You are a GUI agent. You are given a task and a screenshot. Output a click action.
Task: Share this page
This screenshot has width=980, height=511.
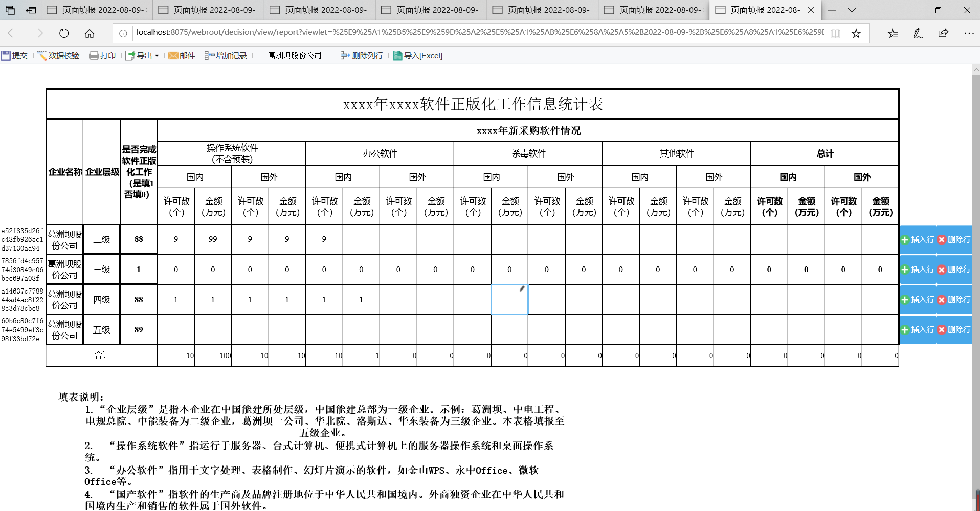coord(943,33)
